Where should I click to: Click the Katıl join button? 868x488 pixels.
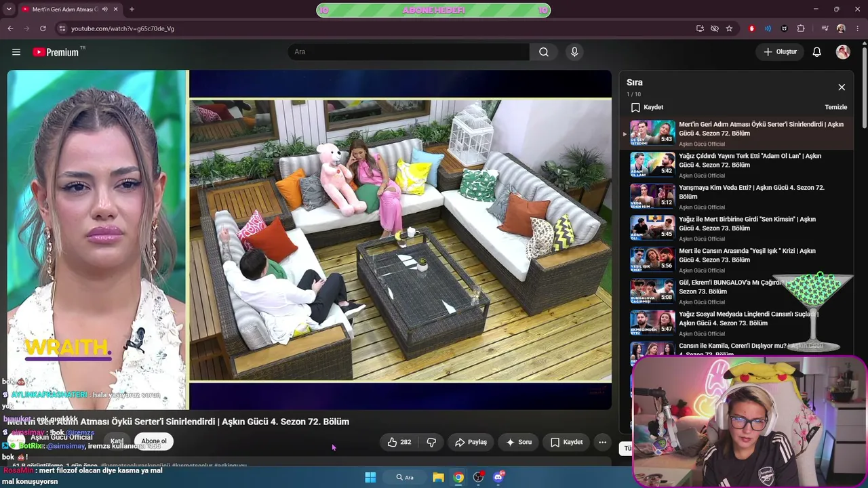coord(117,441)
